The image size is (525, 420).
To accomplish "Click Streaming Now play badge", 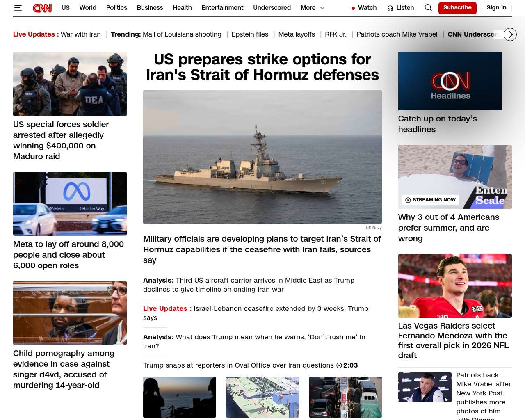I will click(430, 200).
